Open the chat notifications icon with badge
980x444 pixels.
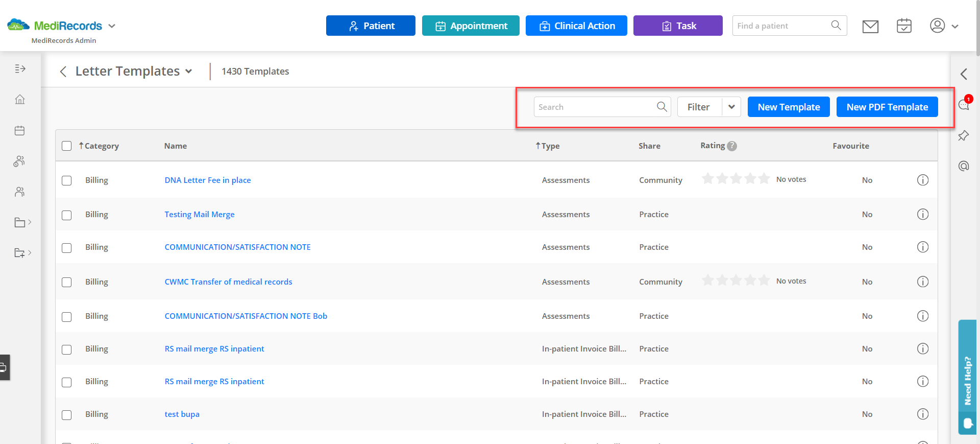click(964, 104)
